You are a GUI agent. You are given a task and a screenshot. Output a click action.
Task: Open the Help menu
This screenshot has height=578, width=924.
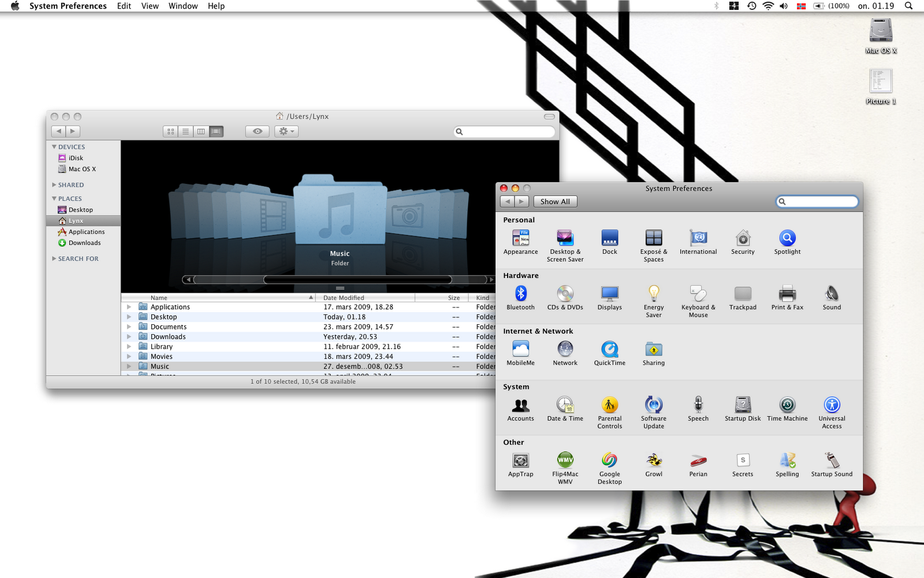[216, 6]
